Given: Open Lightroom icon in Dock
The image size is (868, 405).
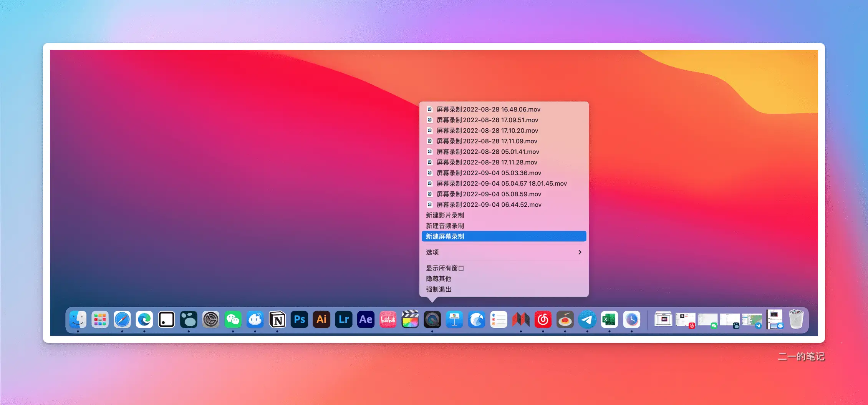Looking at the screenshot, I should [x=344, y=319].
